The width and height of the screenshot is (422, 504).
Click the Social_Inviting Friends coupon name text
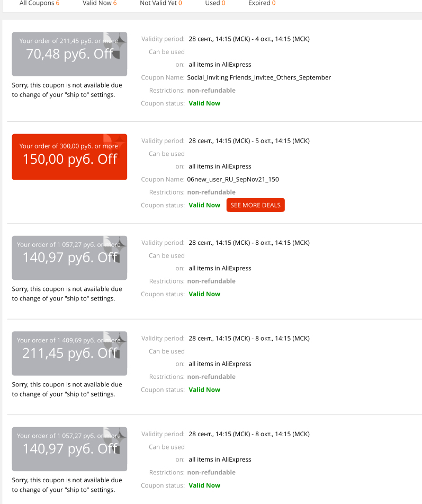259,77
